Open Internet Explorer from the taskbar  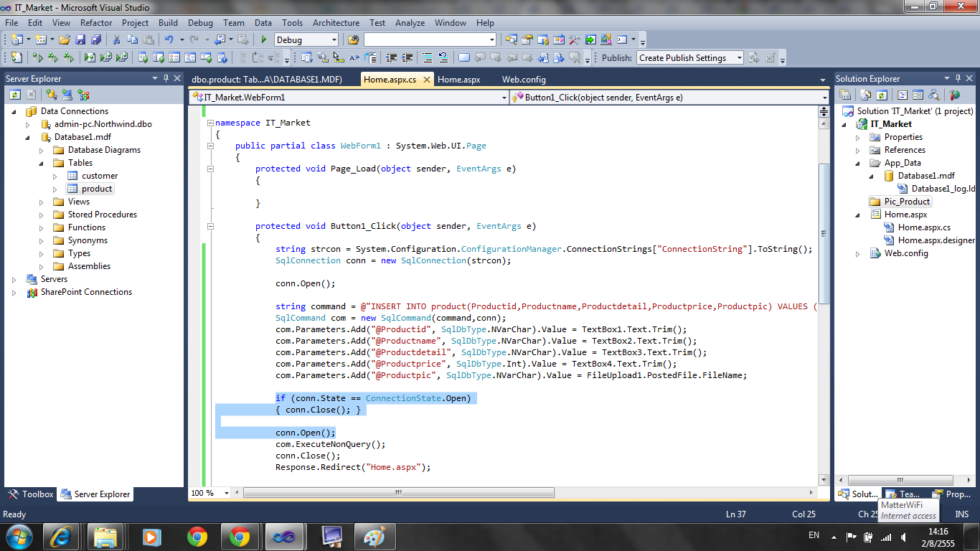[62, 536]
